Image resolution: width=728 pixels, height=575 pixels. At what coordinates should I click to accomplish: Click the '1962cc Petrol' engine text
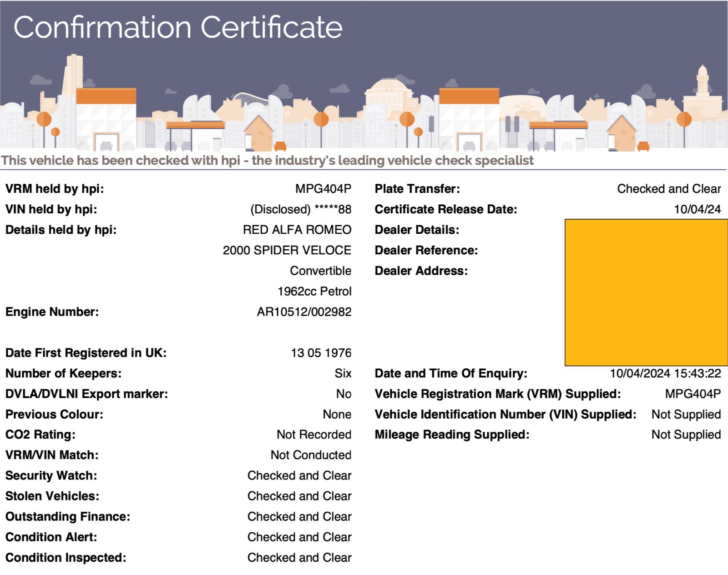pos(314,291)
